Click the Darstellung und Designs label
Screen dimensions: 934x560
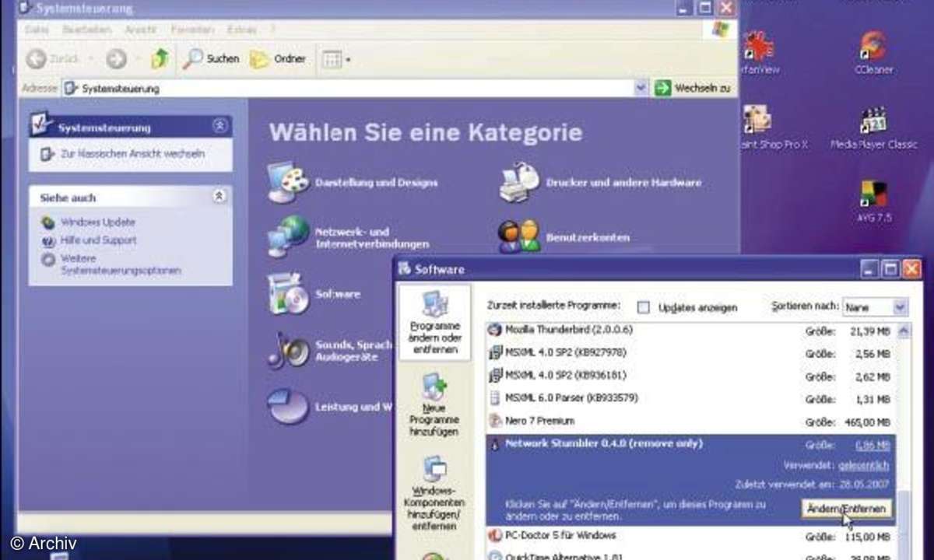(376, 183)
